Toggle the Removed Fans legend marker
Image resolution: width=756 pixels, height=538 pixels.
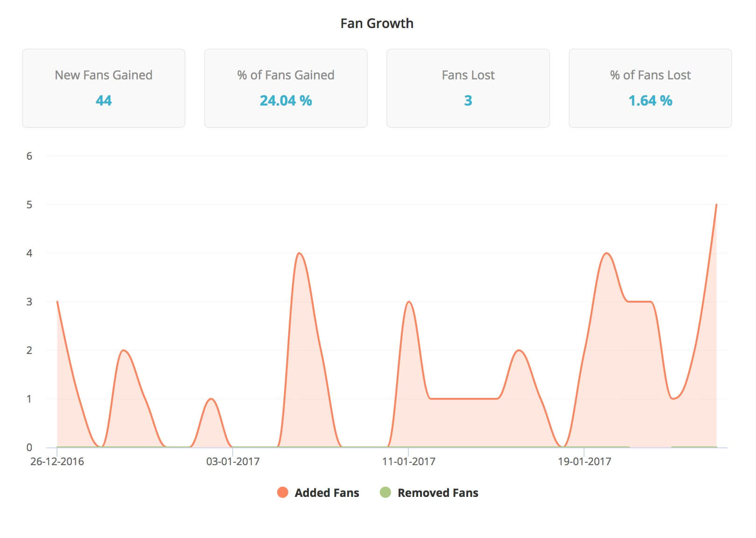[385, 492]
